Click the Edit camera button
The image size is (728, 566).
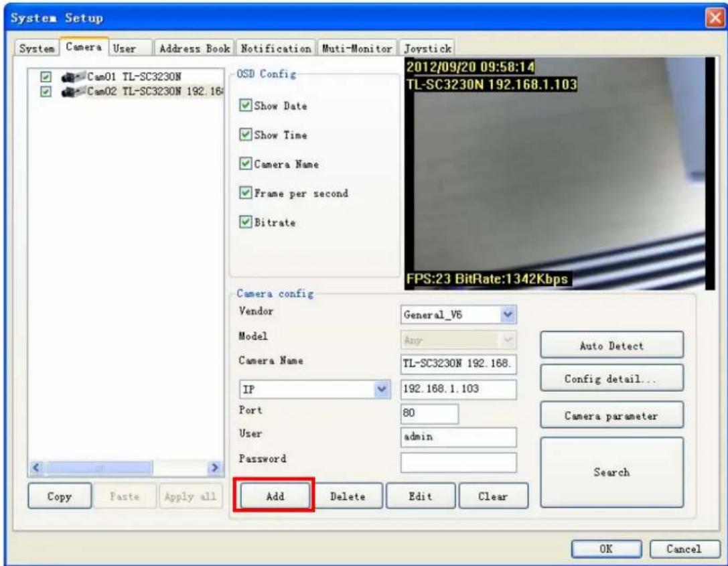tap(421, 496)
